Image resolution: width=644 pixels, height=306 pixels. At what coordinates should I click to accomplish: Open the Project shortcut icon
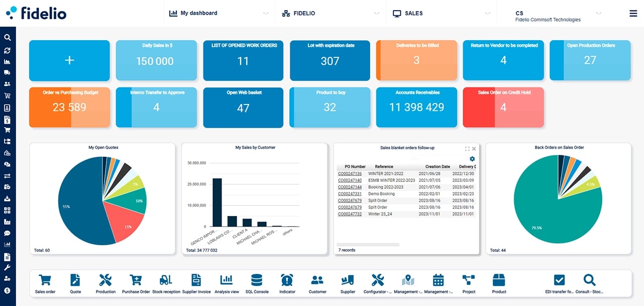[469, 280]
